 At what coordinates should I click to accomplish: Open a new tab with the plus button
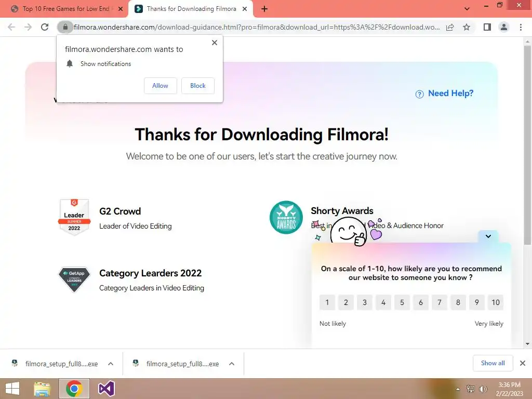point(264,9)
